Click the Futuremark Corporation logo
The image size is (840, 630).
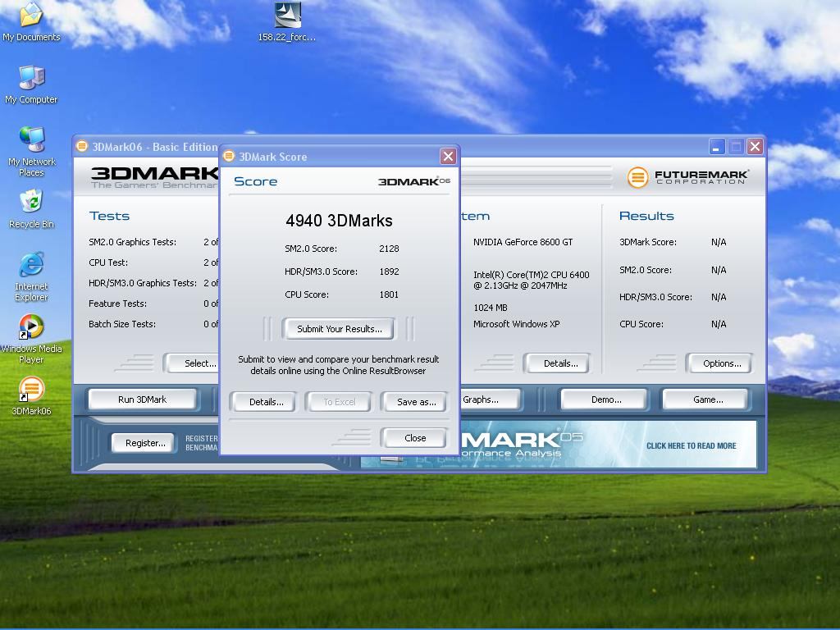pyautogui.click(x=688, y=177)
